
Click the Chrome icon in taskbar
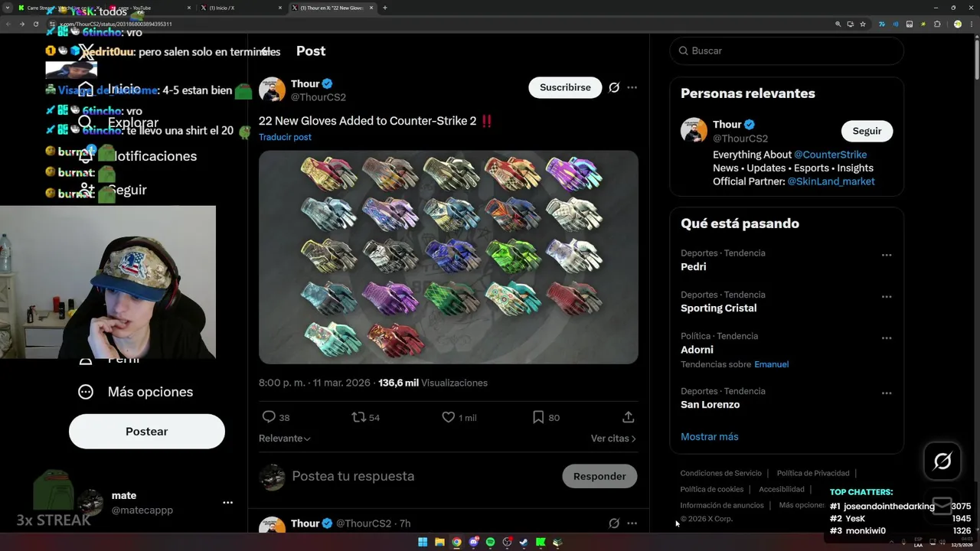456,543
